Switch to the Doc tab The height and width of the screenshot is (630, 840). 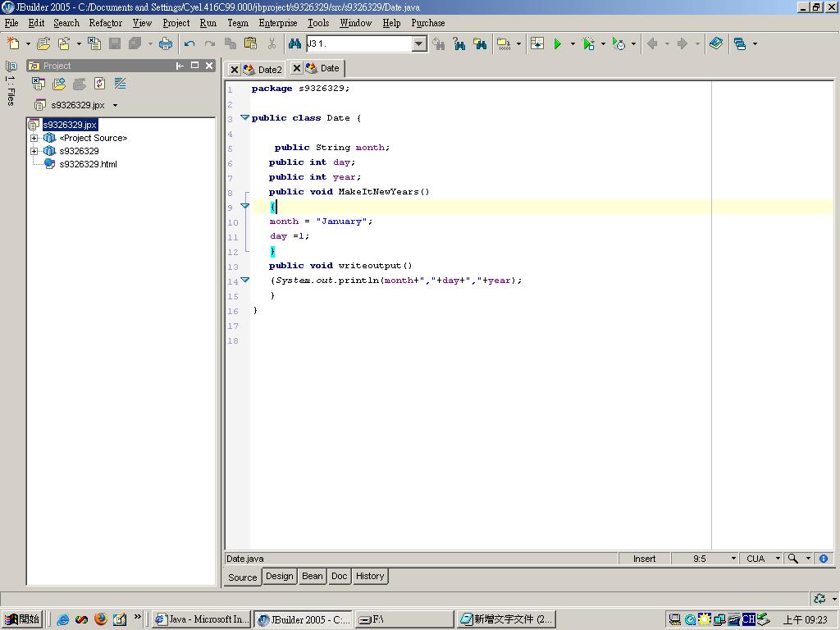click(x=339, y=576)
